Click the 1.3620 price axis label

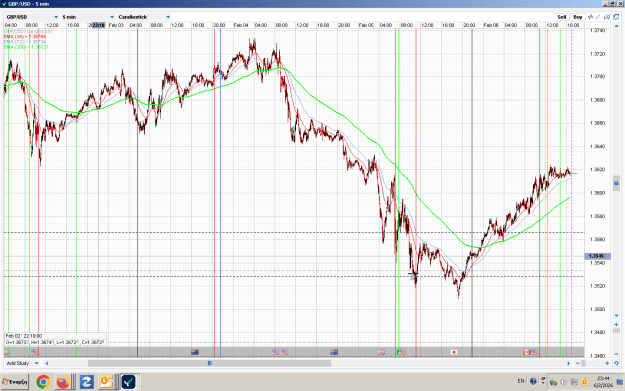tap(597, 169)
